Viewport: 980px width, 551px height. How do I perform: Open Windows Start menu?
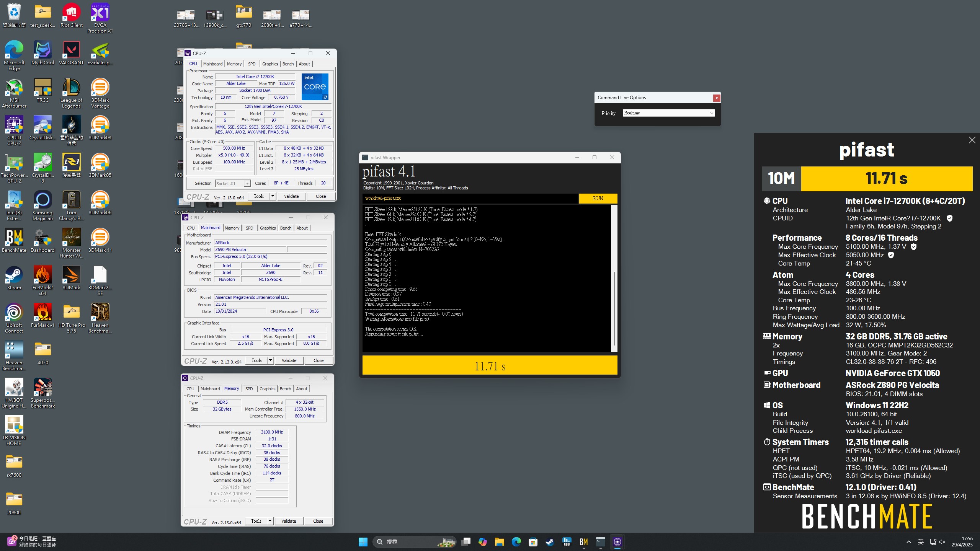363,542
